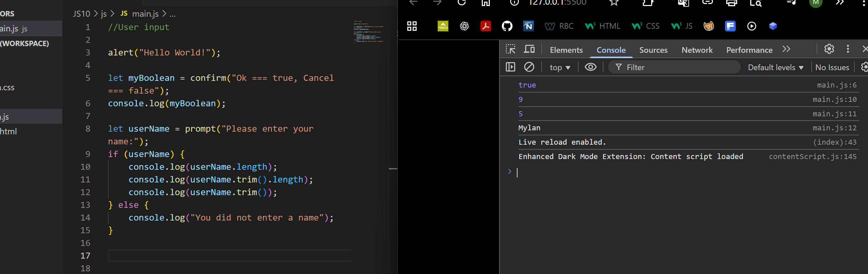868x274 pixels.
Task: Expand more DevTools tabs chevron
Action: pyautogui.click(x=786, y=49)
